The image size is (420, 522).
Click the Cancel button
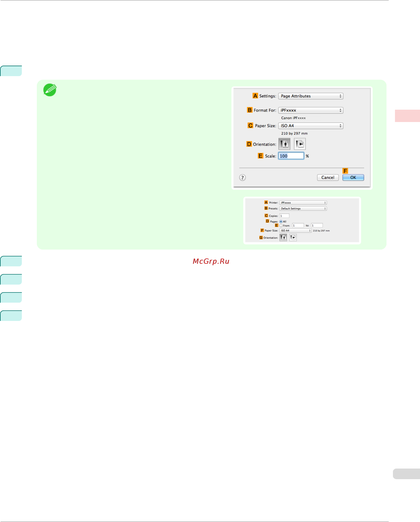point(328,178)
